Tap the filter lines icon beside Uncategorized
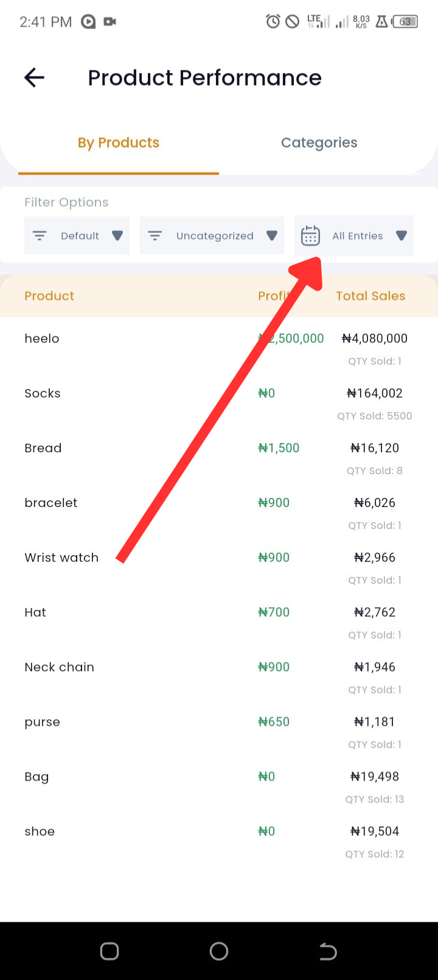This screenshot has height=980, width=438. click(x=155, y=235)
